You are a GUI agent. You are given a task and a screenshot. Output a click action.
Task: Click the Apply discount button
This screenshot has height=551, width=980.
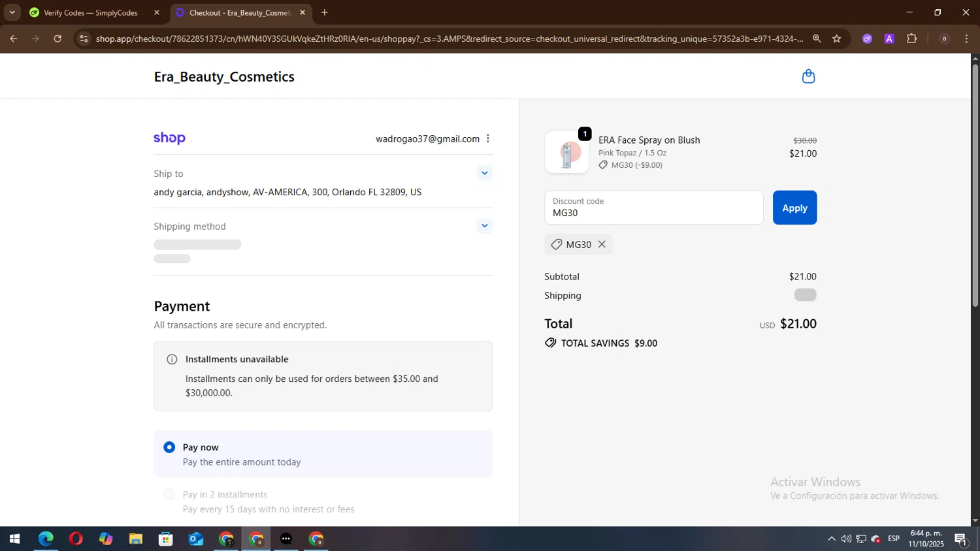pyautogui.click(x=794, y=208)
